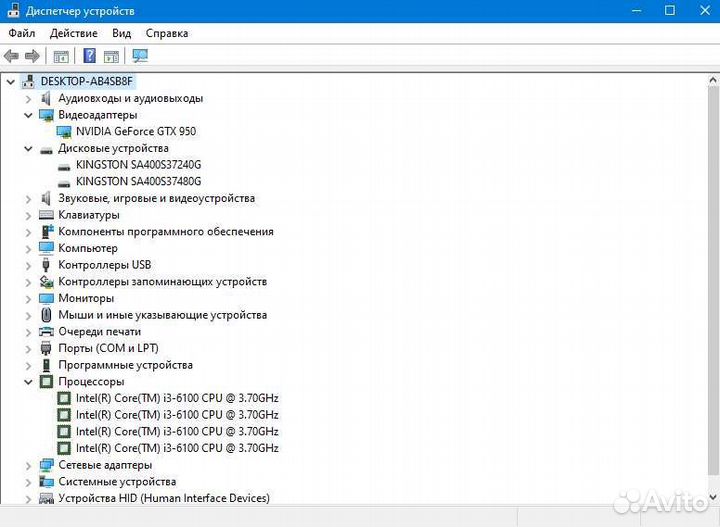This screenshot has width=720, height=527.
Task: Click the Forward arrow in the toolbar
Action: [32, 56]
